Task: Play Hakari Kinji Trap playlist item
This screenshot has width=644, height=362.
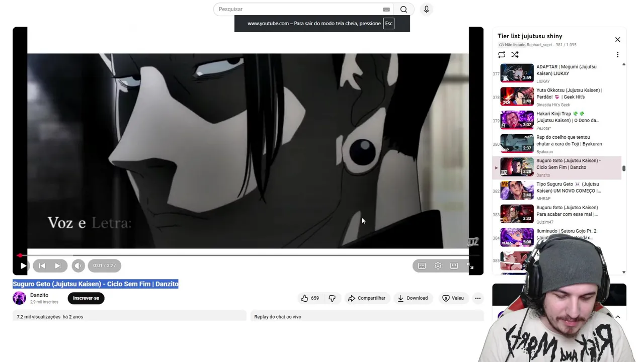Action: 556,121
